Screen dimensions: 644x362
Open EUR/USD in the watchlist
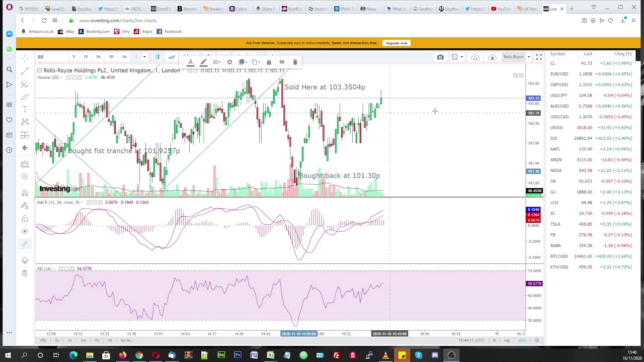592,74
